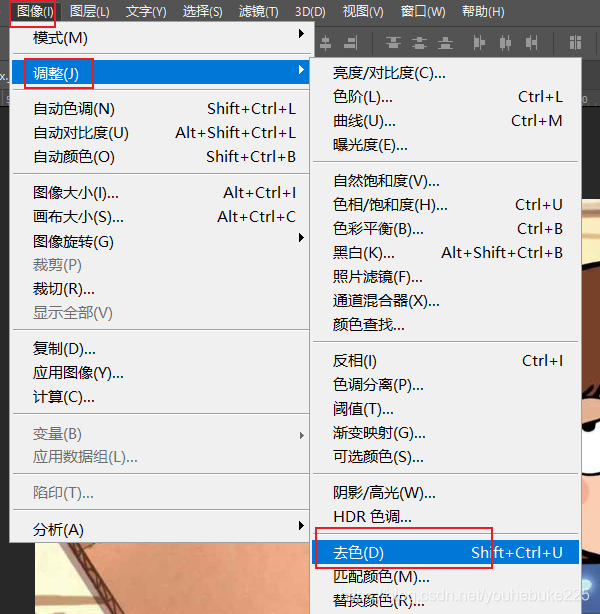600x614 pixels.
Task: Click the distribute horizontal centers icon
Action: point(505,43)
